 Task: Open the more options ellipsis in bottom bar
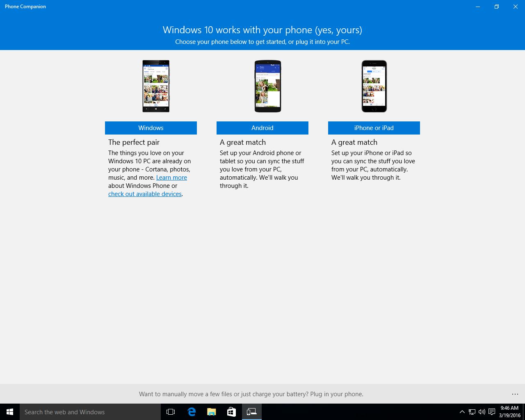tap(515, 394)
